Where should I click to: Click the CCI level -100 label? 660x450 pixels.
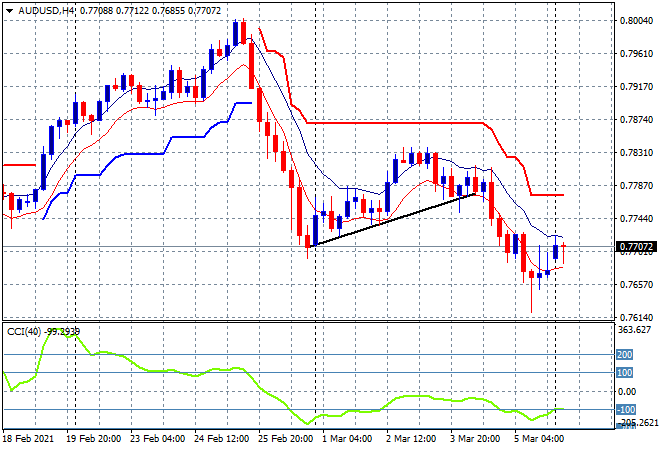tap(626, 410)
